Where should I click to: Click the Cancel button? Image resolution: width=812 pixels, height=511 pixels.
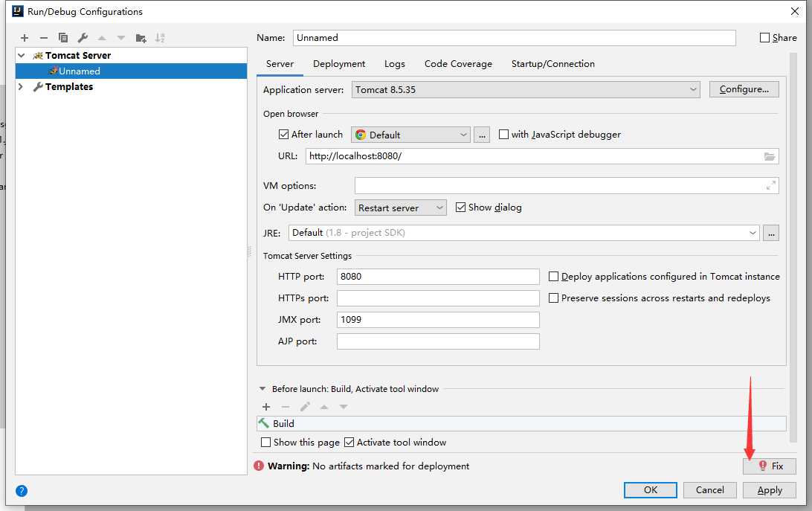710,490
